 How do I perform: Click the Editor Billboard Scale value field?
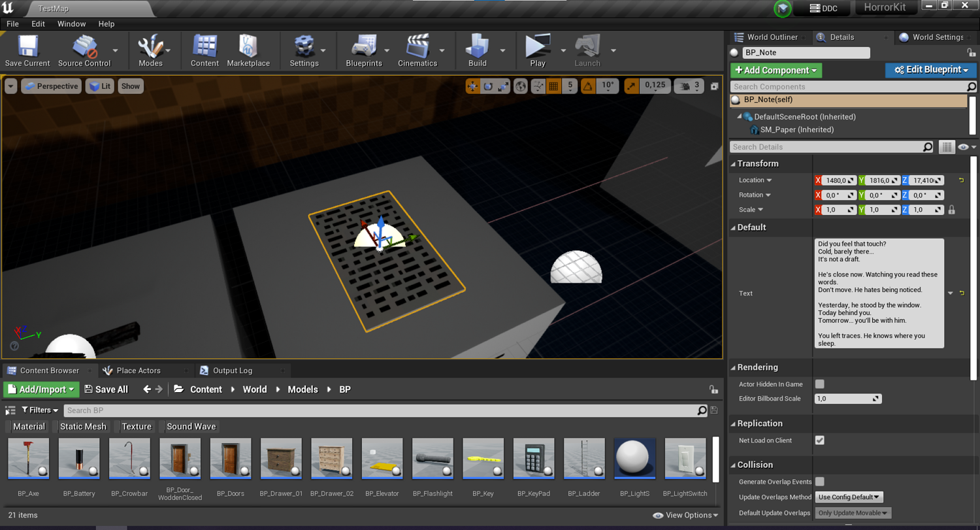(x=848, y=399)
